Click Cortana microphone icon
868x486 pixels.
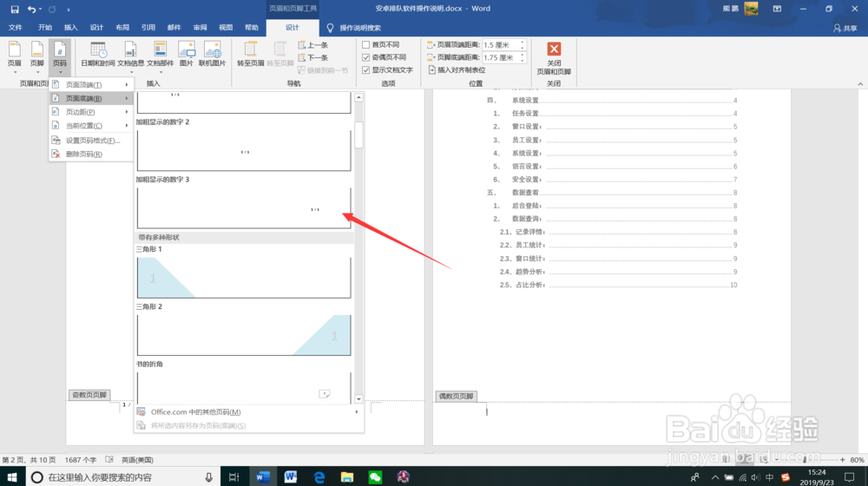208,477
